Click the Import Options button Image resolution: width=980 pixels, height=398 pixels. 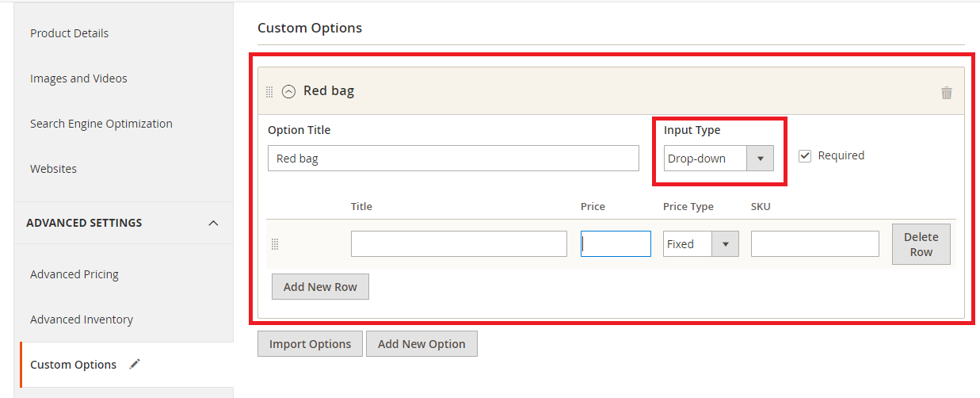pyautogui.click(x=310, y=344)
